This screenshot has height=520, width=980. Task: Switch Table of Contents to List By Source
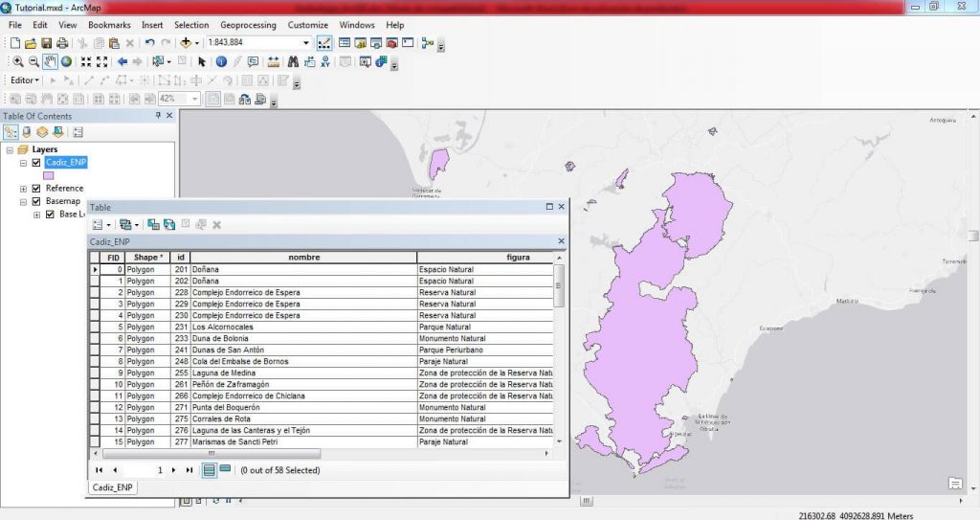click(27, 132)
